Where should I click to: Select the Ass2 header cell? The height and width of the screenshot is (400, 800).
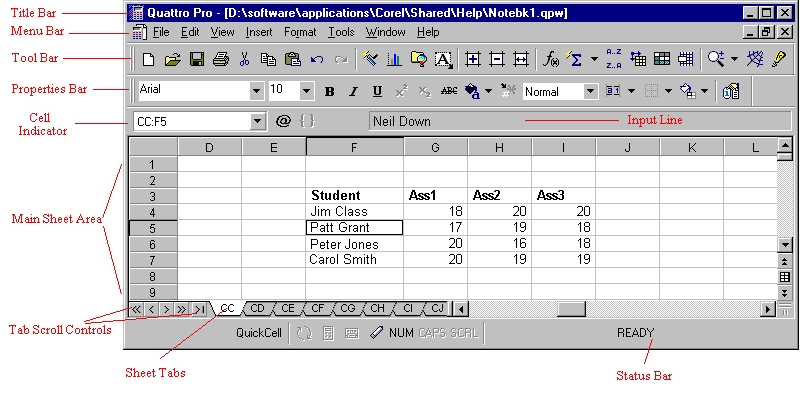tap(499, 195)
